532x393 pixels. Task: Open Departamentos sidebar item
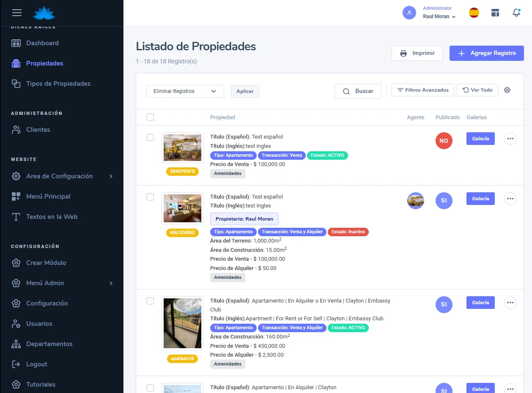[49, 344]
